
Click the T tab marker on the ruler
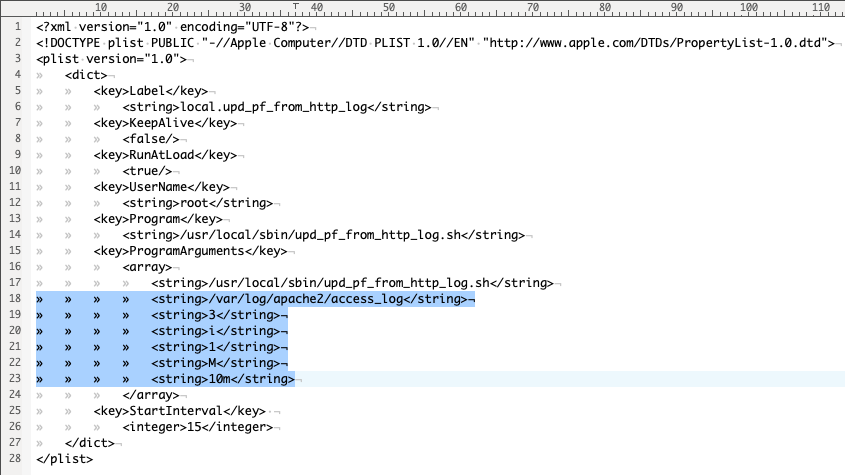coord(296,8)
